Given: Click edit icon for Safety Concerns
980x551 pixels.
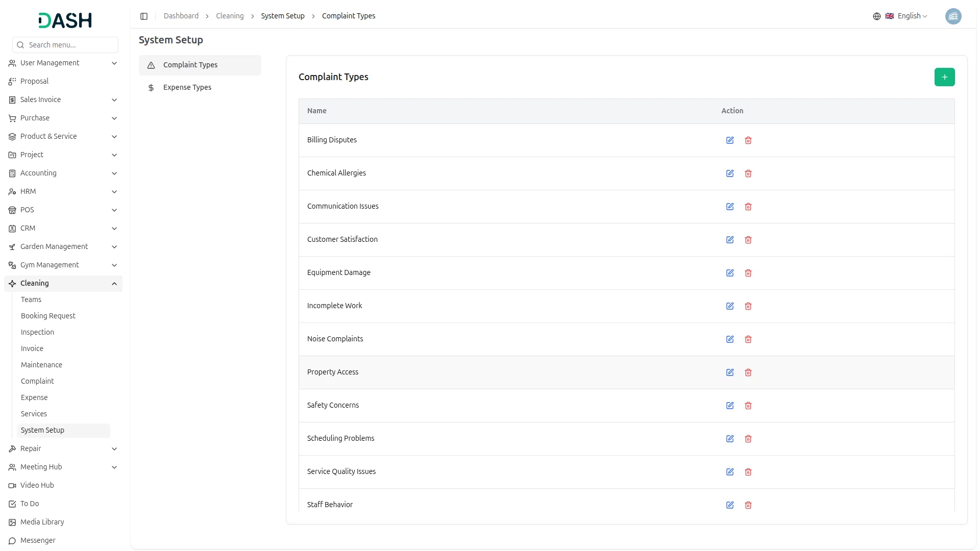Looking at the screenshot, I should tap(730, 406).
